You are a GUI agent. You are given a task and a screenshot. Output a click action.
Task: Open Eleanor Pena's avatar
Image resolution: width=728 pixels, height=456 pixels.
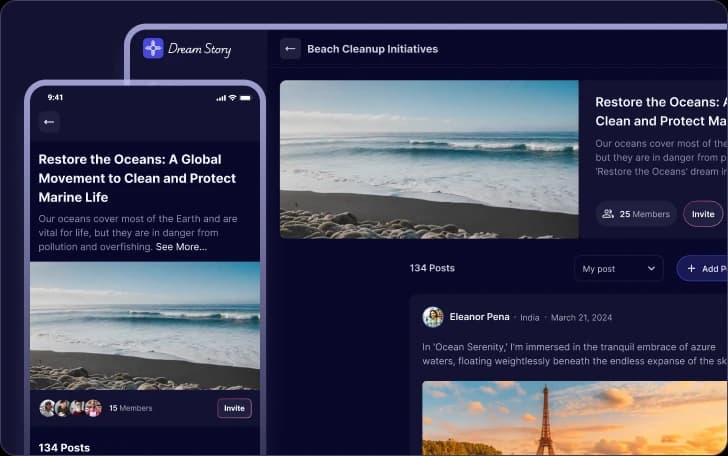(x=433, y=317)
